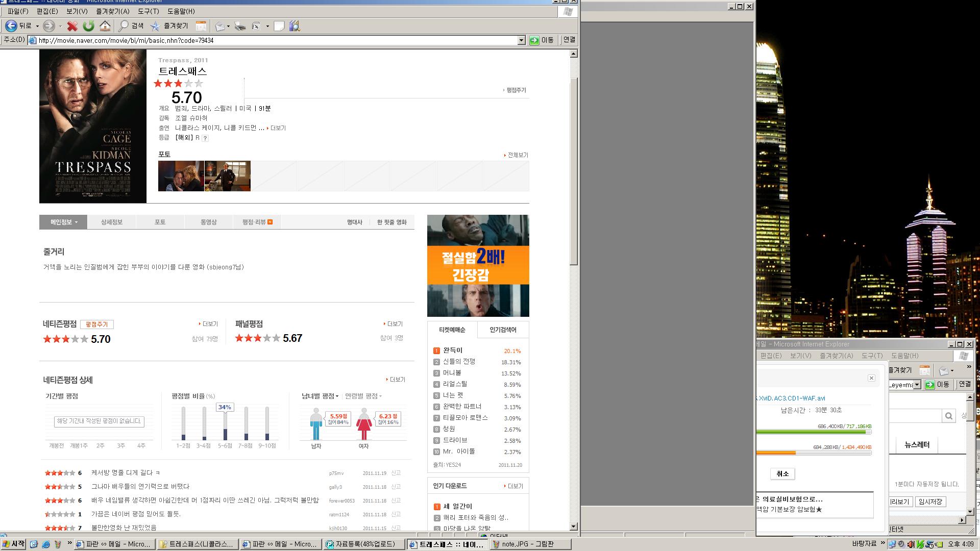Click the blank note page toolbar icon
The image size is (980, 551).
coord(279,26)
